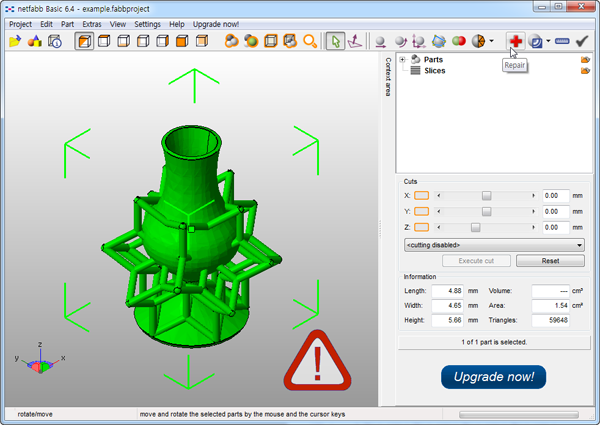Select the fifth view cube icon
This screenshot has width=600, height=425.
tap(163, 41)
